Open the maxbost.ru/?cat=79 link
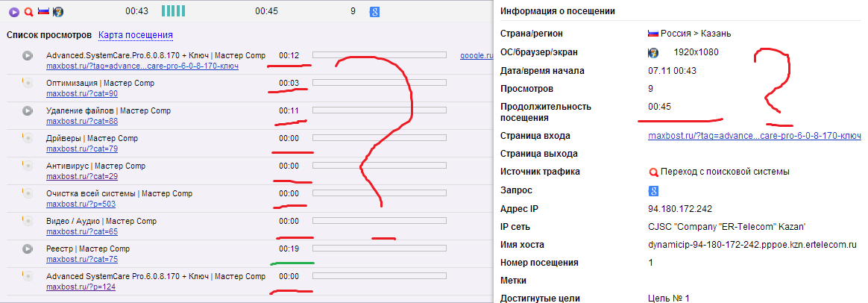Viewport: 868px width, 303px height. point(82,149)
